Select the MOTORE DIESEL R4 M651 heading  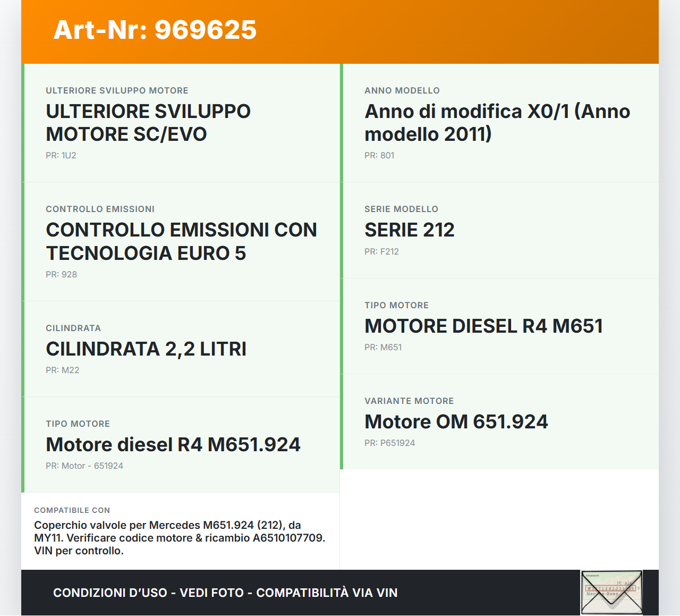point(483,326)
